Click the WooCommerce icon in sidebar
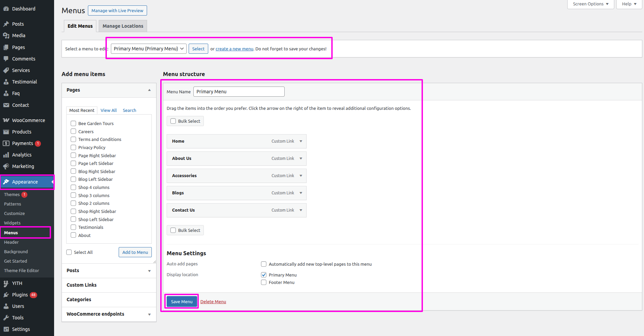 point(6,120)
